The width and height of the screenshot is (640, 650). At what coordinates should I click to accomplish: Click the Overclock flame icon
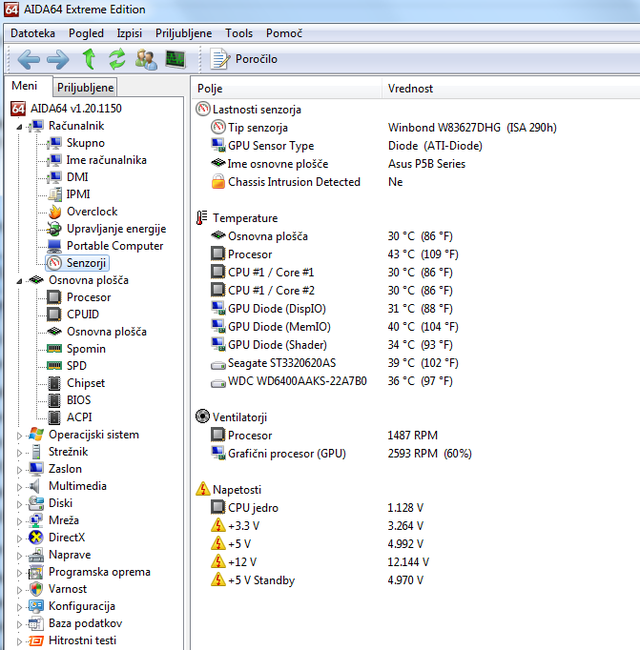click(x=54, y=211)
